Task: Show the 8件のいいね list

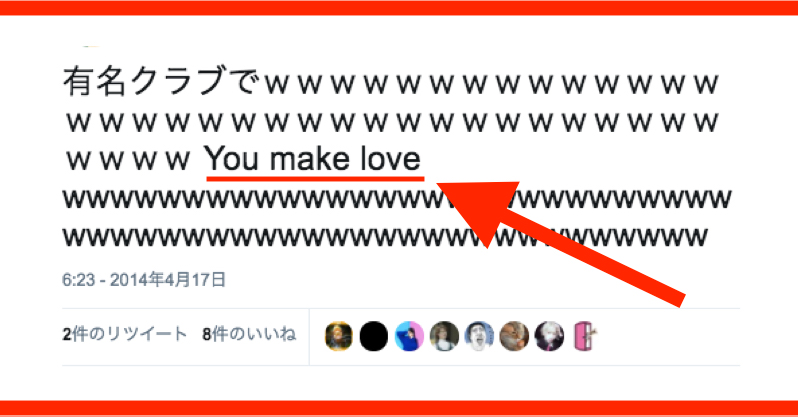Action: coord(249,334)
